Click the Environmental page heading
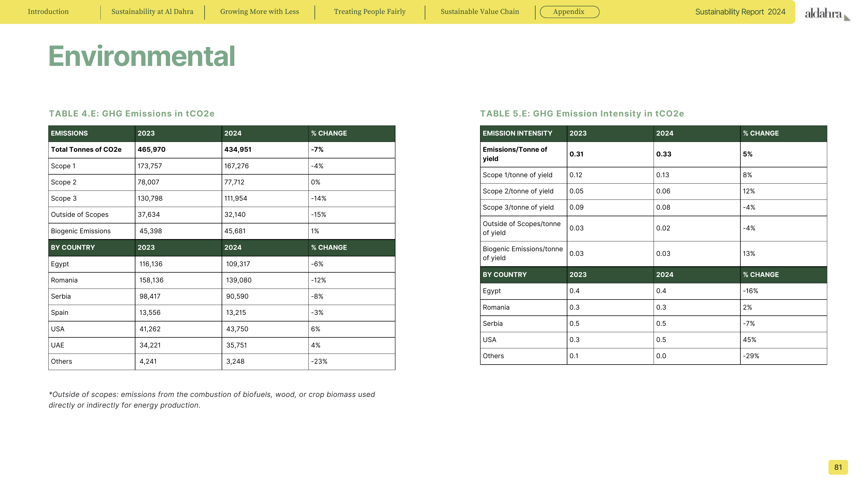 (142, 56)
